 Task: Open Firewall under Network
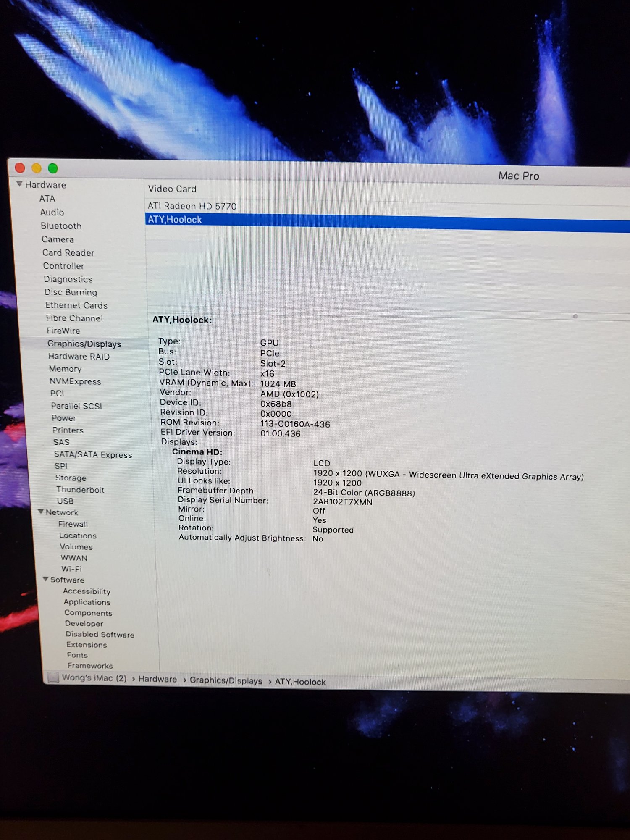click(73, 524)
